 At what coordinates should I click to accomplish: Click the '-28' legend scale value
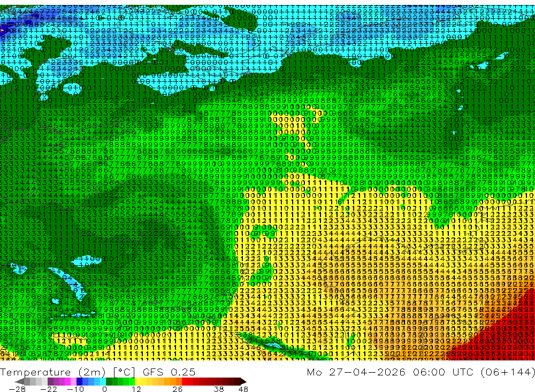[x=17, y=389]
